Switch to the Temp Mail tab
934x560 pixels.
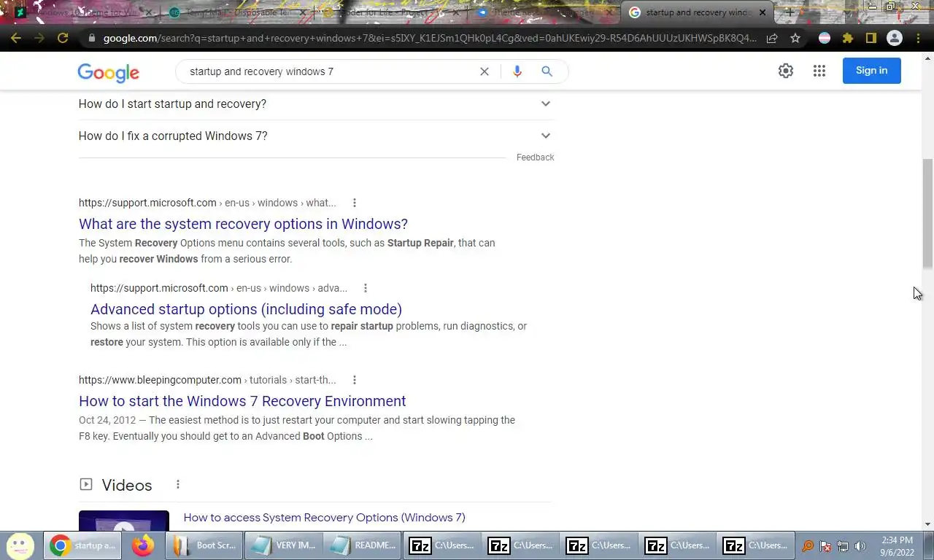(x=237, y=12)
